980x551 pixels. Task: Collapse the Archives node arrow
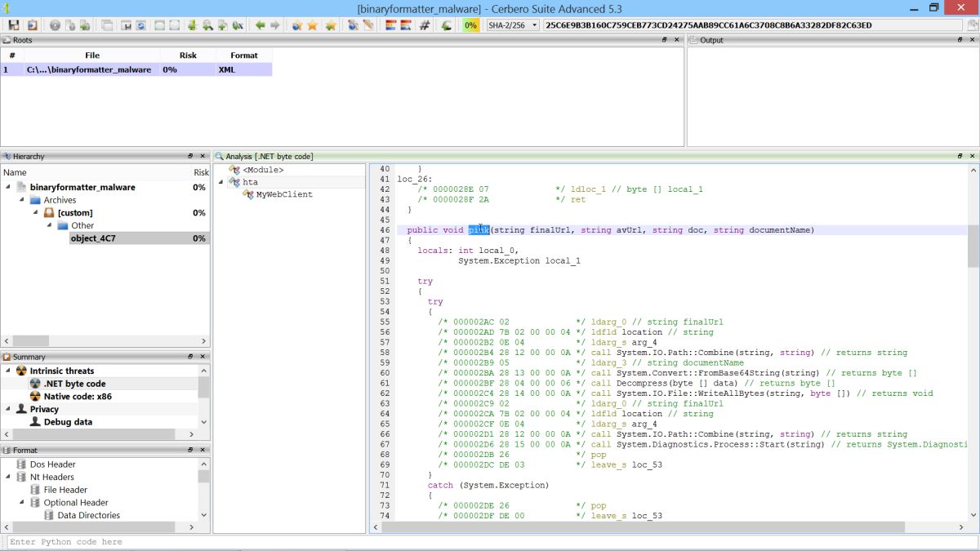22,200
